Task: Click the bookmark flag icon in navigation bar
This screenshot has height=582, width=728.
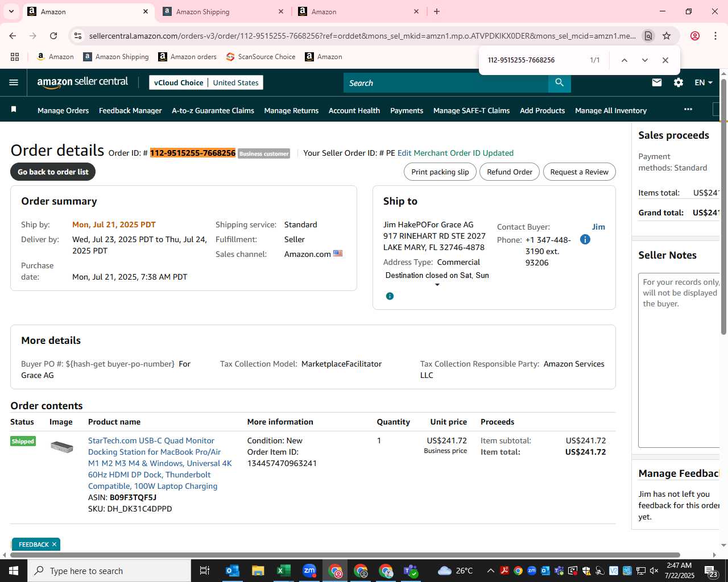Action: [x=14, y=109]
